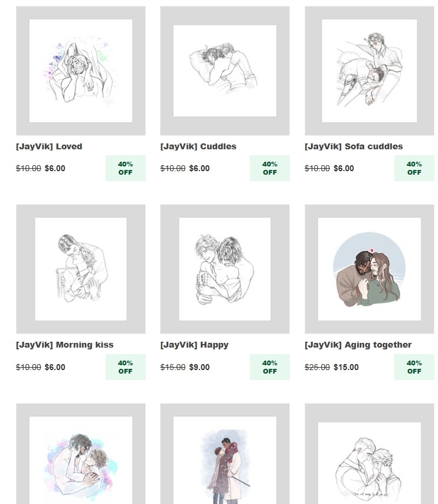View the Sofa cuddles sketch thumbnail
The width and height of the screenshot is (438, 504).
tap(369, 71)
